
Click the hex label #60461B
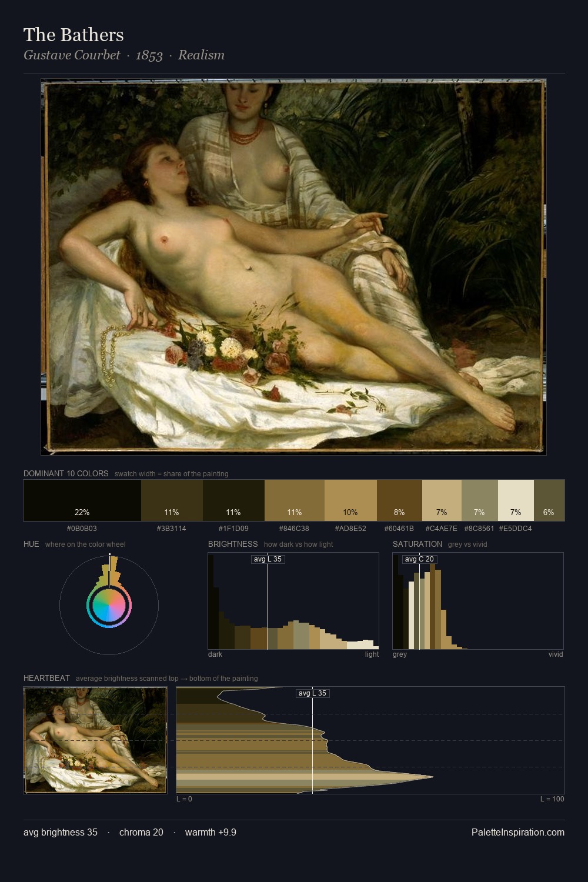click(399, 529)
